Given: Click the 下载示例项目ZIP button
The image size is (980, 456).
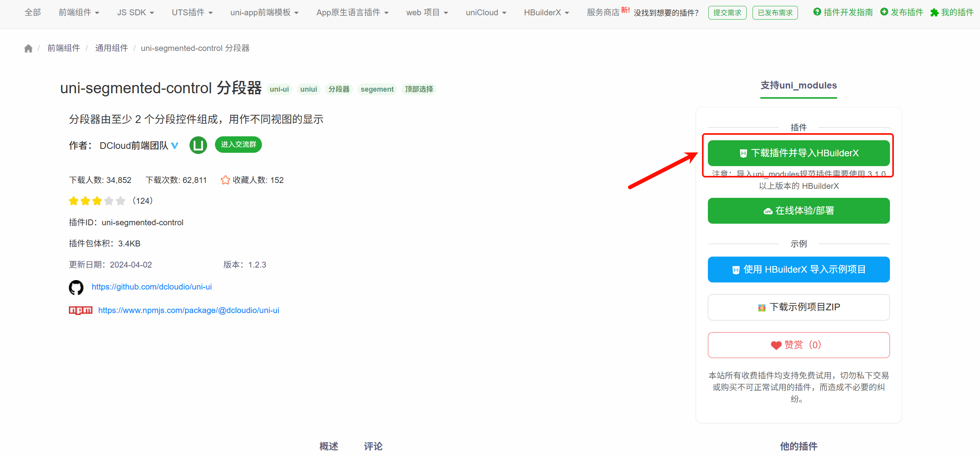Looking at the screenshot, I should [x=799, y=307].
